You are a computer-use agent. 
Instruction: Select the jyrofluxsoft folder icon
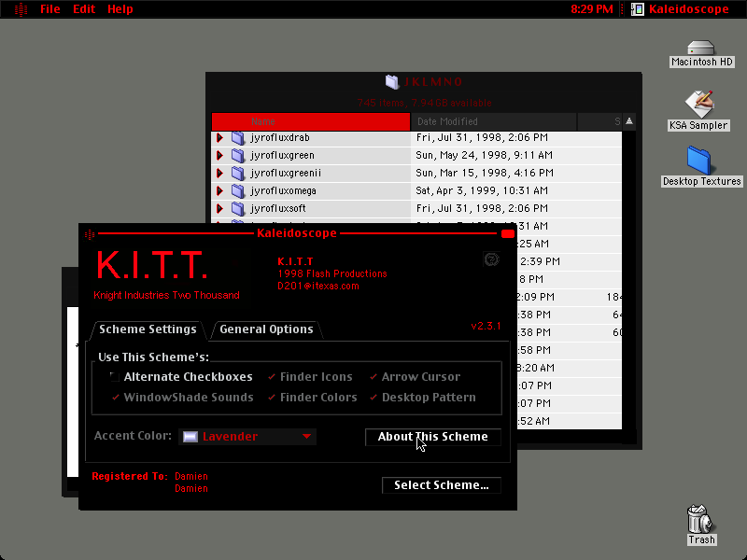(x=238, y=208)
